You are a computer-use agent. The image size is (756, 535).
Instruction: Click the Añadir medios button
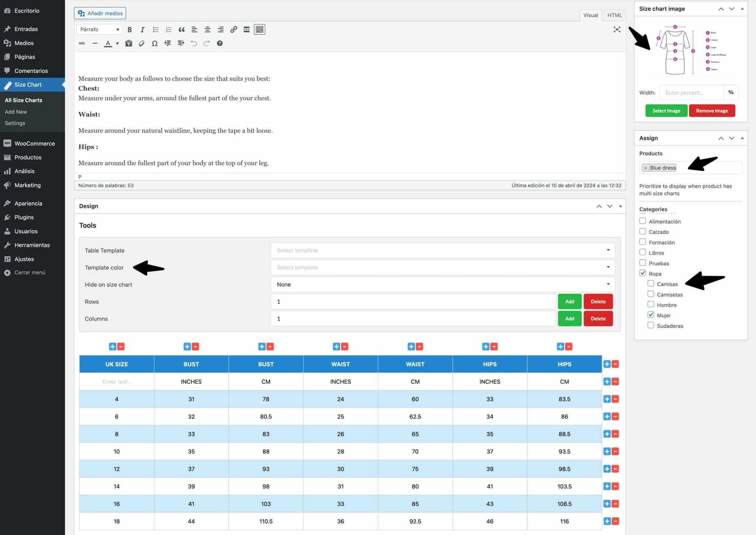tap(100, 13)
